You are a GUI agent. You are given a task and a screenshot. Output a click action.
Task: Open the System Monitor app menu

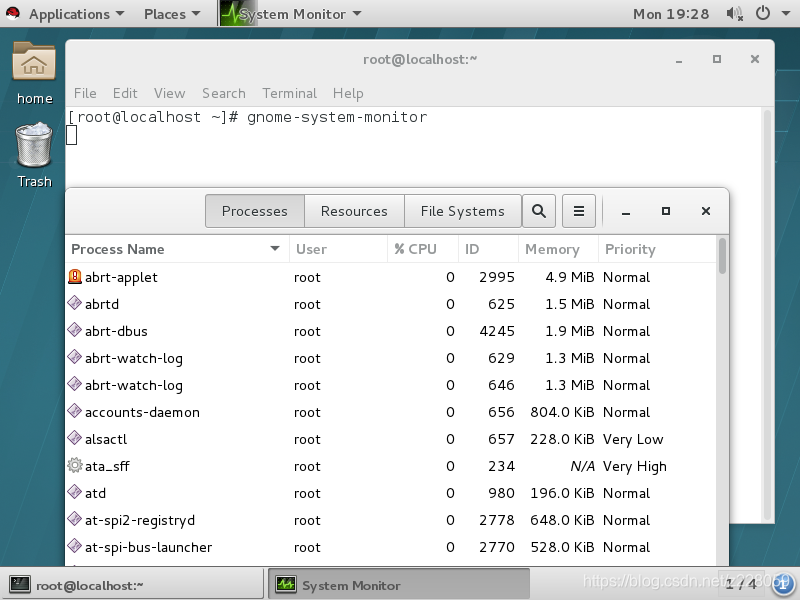[291, 14]
